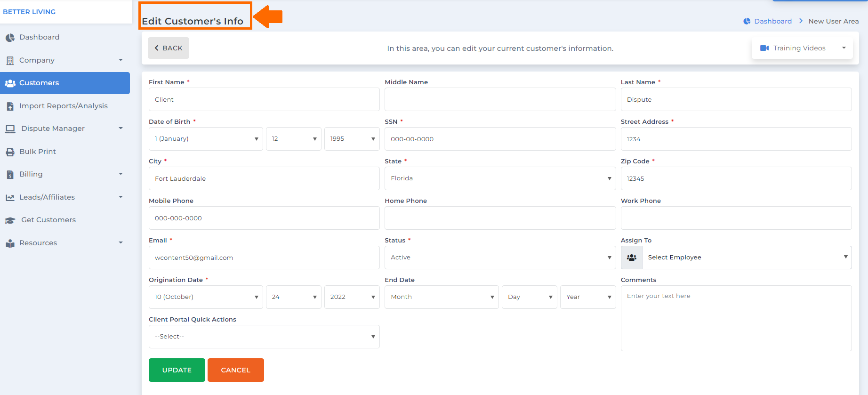Click the Last Name field containing Dispute
868x395 pixels.
click(736, 99)
